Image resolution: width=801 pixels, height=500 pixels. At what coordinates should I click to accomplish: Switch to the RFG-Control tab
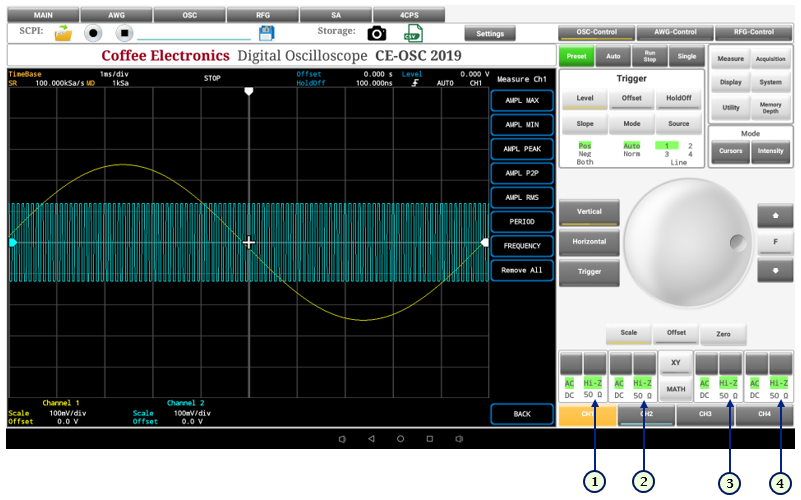756,33
